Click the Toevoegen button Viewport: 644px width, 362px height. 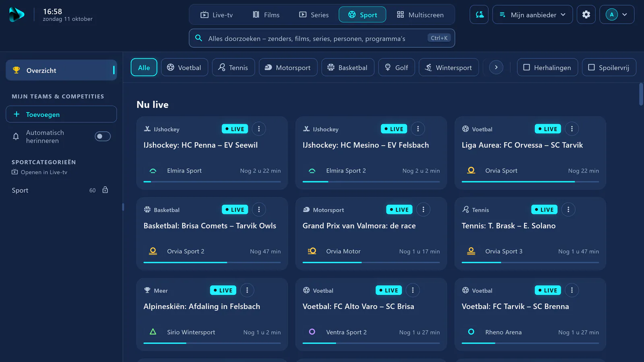click(x=61, y=114)
